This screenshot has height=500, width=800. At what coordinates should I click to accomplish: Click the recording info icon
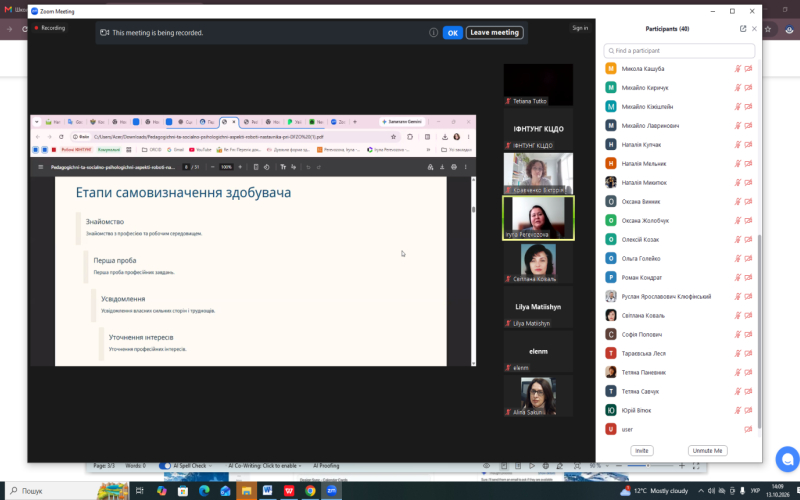click(x=433, y=33)
